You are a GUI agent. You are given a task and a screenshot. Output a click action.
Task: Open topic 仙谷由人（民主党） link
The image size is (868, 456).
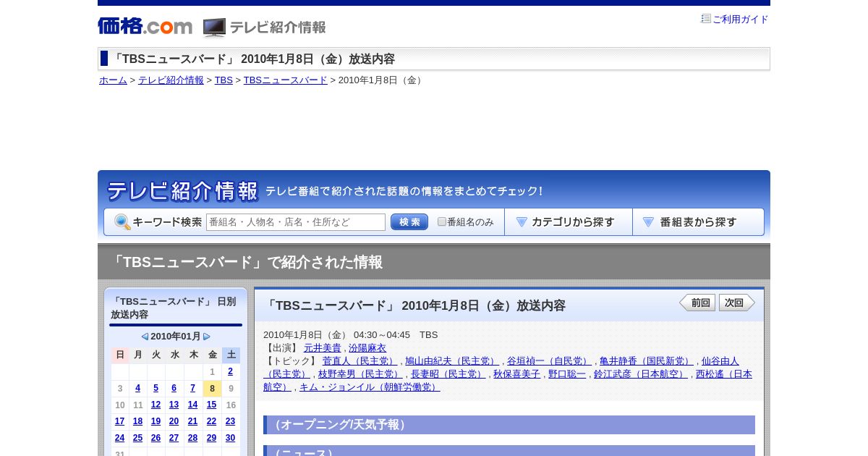(720, 361)
